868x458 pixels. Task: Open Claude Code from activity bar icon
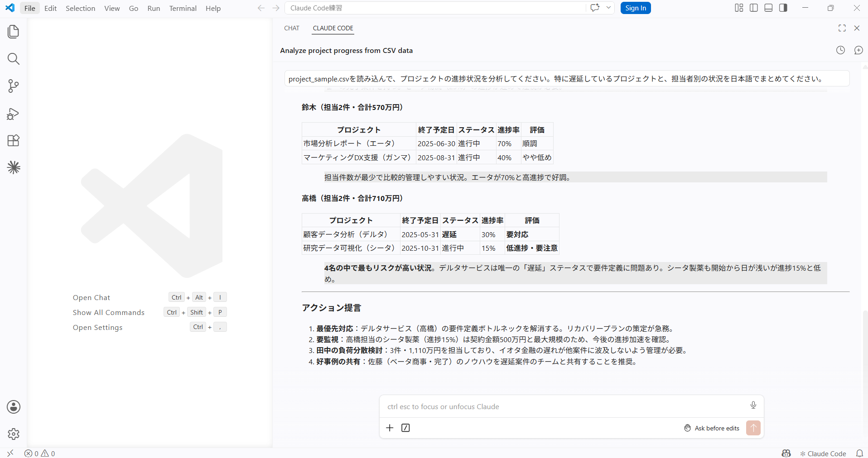[14, 167]
